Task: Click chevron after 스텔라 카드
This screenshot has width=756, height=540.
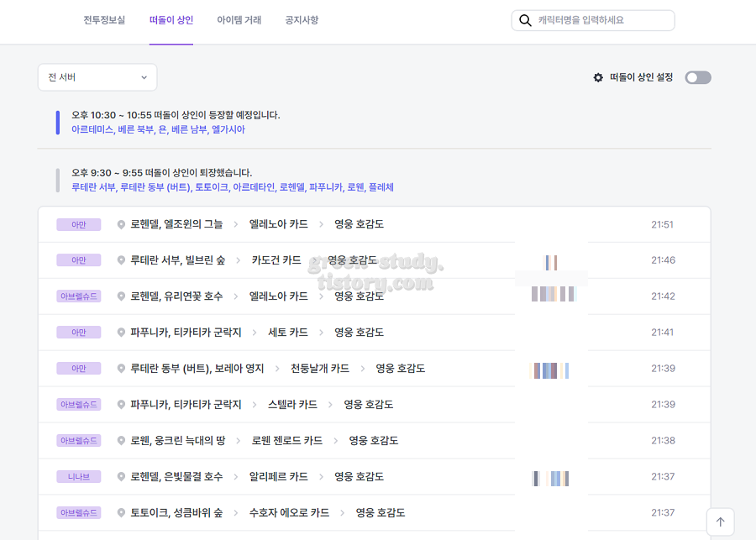Action: [x=330, y=405]
